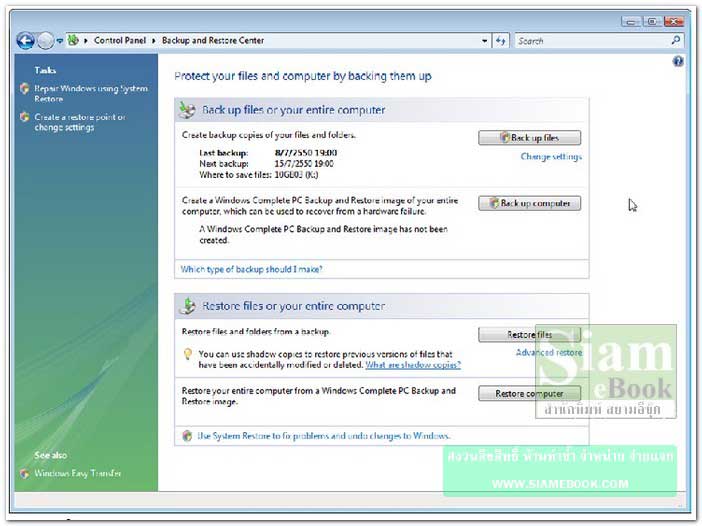Click the Tasks heading in the sidebar
This screenshot has width=702, height=526.
coord(45,70)
